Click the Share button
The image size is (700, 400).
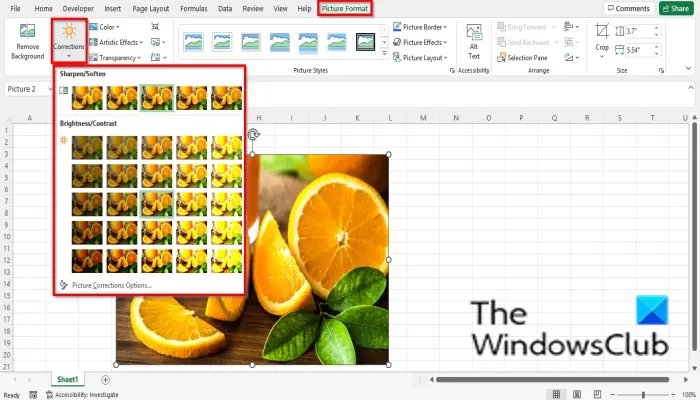[x=676, y=8]
